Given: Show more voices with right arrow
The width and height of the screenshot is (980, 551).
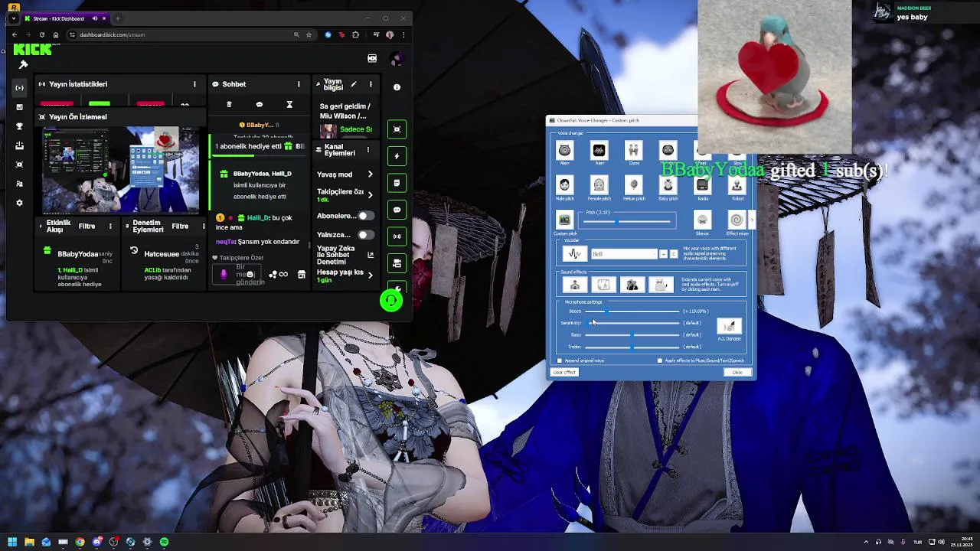Looking at the screenshot, I should [752, 220].
